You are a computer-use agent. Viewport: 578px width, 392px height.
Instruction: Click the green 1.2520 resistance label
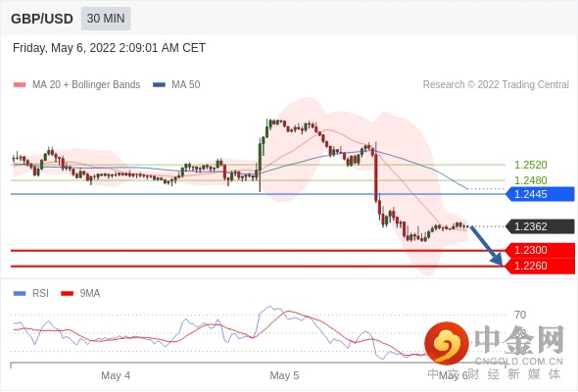(x=530, y=165)
